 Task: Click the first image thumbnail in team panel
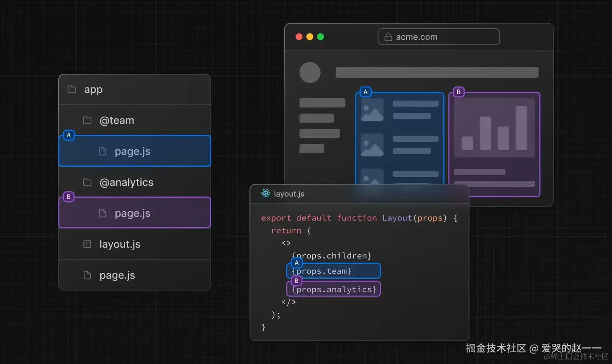click(x=372, y=110)
